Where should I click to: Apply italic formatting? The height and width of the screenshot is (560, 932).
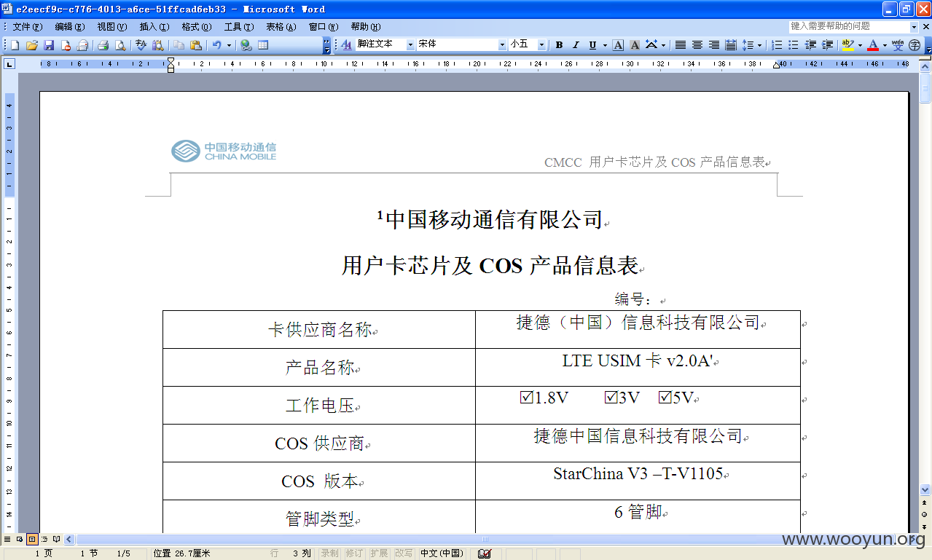pyautogui.click(x=576, y=45)
